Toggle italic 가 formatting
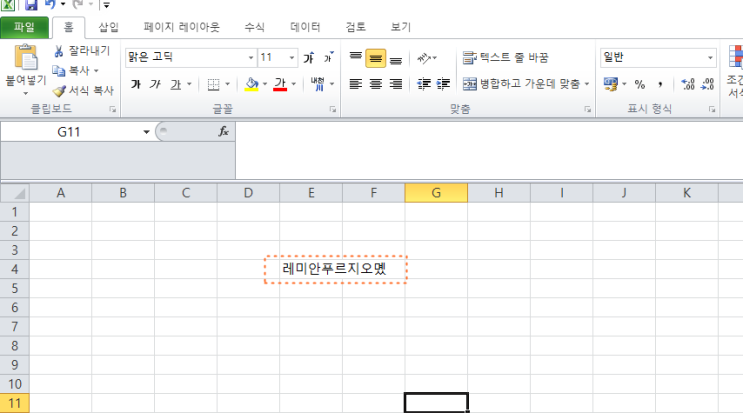The width and height of the screenshot is (743, 413). point(155,84)
